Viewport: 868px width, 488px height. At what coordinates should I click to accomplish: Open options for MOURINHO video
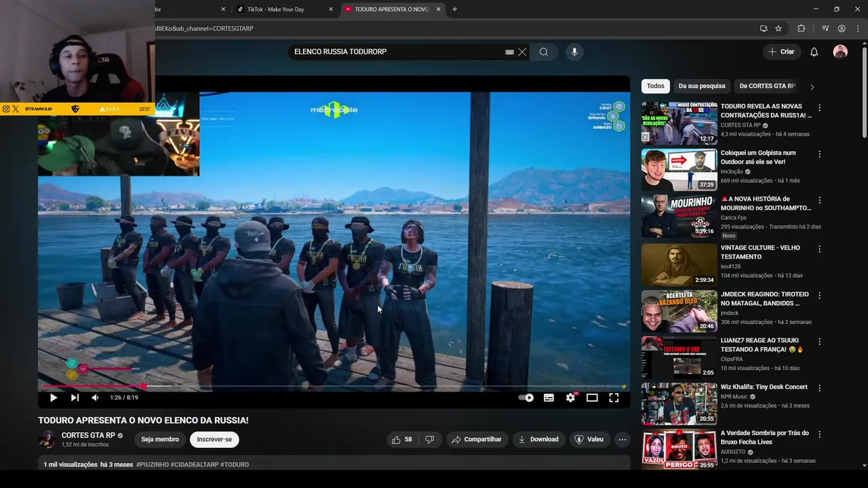[x=819, y=201]
